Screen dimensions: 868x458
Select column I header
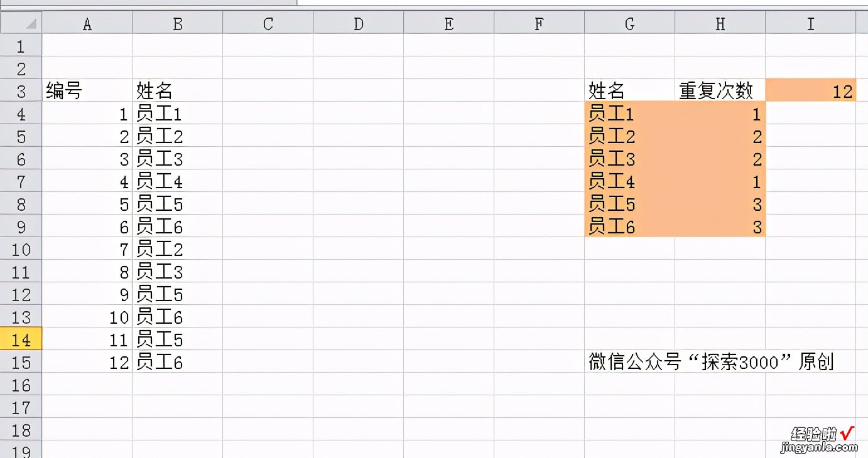tap(811, 24)
